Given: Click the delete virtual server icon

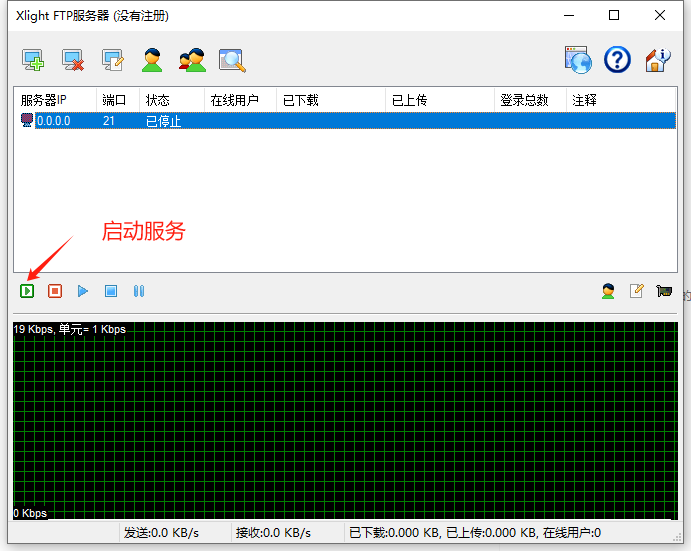Looking at the screenshot, I should coord(73,61).
